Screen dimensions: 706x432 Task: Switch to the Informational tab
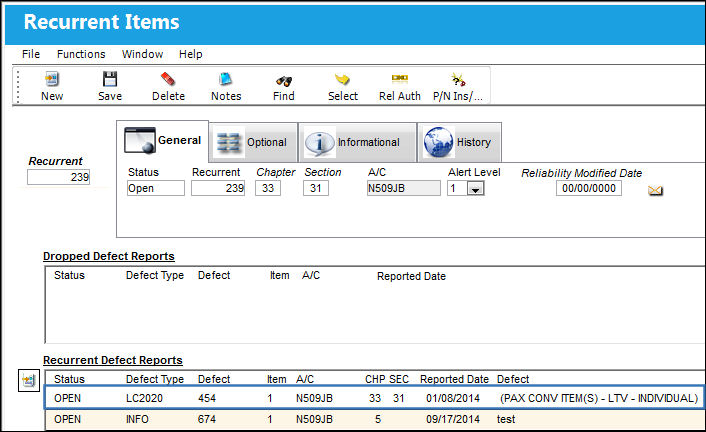coord(357,142)
